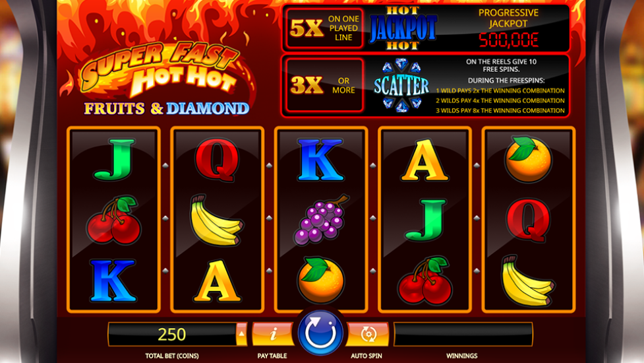644x363 pixels.
Task: Click the green J on first reel
Action: click(114, 160)
